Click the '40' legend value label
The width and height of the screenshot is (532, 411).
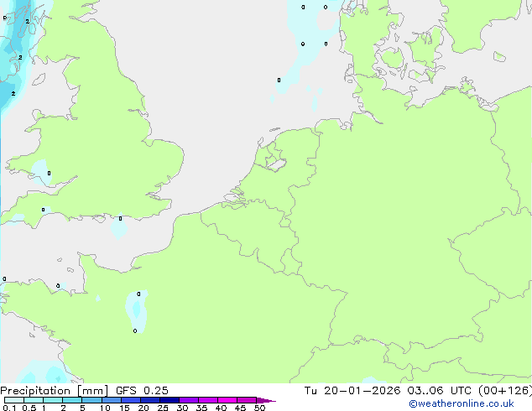[x=221, y=408]
